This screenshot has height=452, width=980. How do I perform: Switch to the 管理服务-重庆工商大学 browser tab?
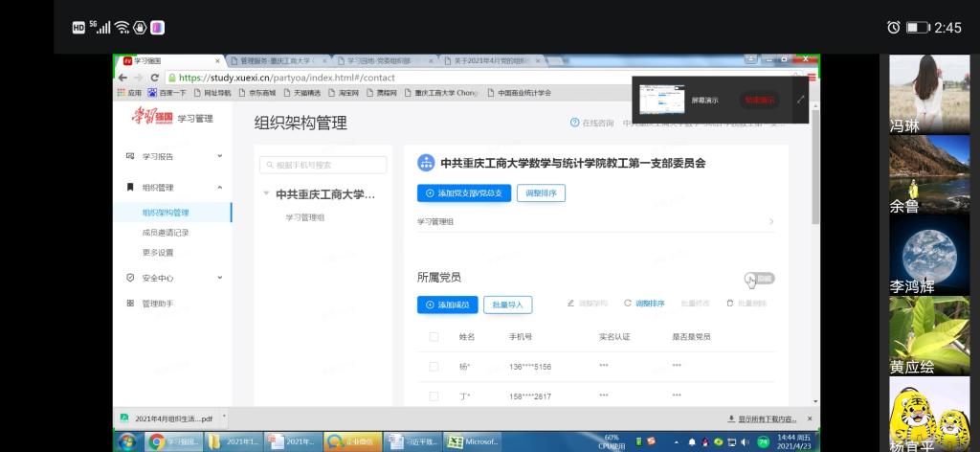(x=273, y=60)
